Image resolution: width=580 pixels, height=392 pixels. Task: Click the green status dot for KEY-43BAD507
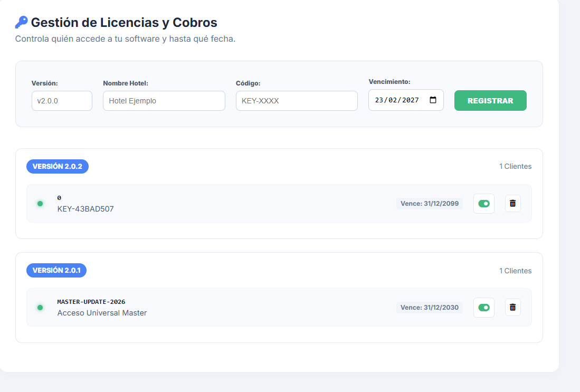pyautogui.click(x=40, y=204)
